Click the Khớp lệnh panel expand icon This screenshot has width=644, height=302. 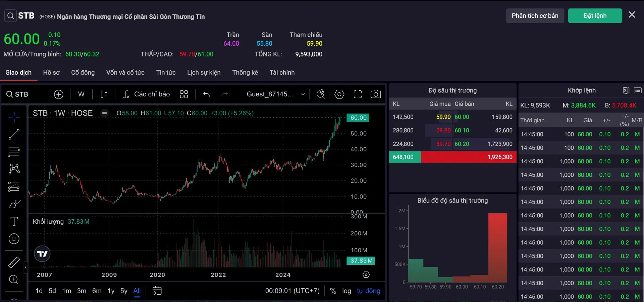pos(626,90)
